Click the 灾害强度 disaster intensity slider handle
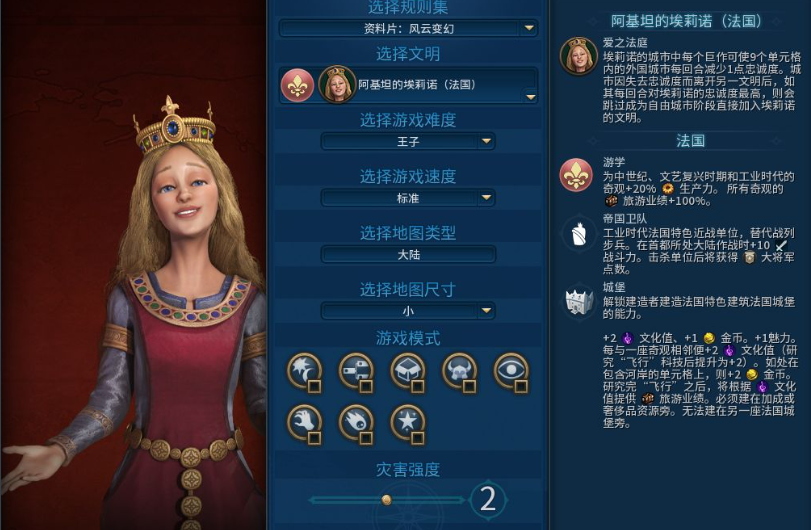Viewport: 811px width, 530px height. click(x=386, y=499)
